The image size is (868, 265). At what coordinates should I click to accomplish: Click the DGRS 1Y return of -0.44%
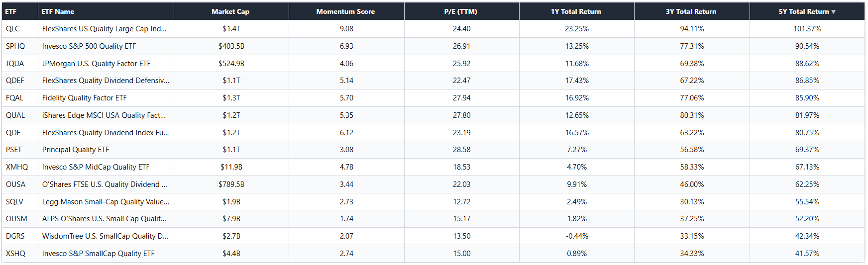pos(577,236)
